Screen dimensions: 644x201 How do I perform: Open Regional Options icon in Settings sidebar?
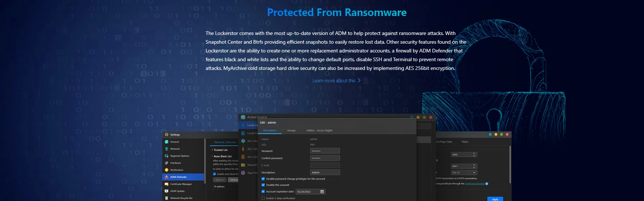pyautogui.click(x=166, y=156)
